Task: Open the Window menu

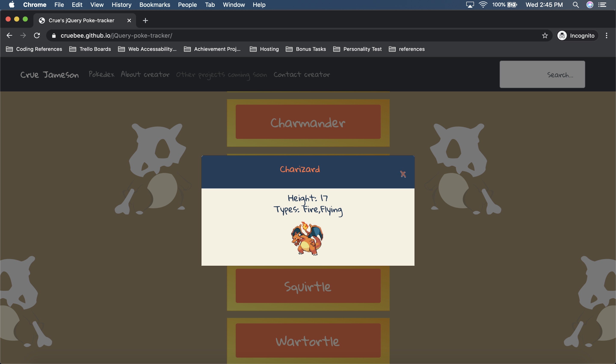Action: pyautogui.click(x=234, y=5)
